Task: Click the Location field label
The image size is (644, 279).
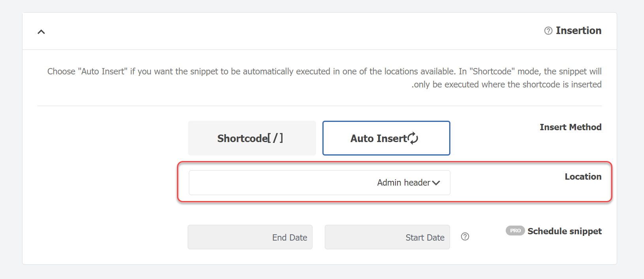Action: click(583, 177)
